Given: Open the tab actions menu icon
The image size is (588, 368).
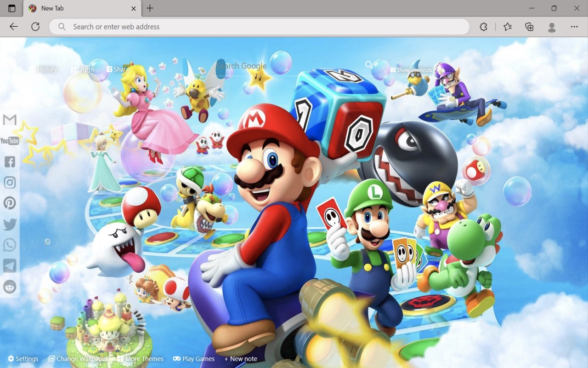Looking at the screenshot, I should click(11, 8).
